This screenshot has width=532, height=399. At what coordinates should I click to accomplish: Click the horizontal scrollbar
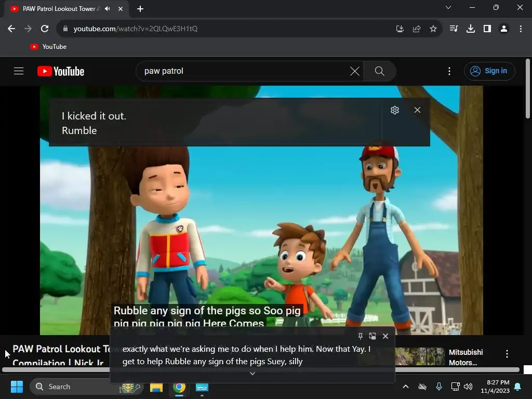[x=261, y=370]
